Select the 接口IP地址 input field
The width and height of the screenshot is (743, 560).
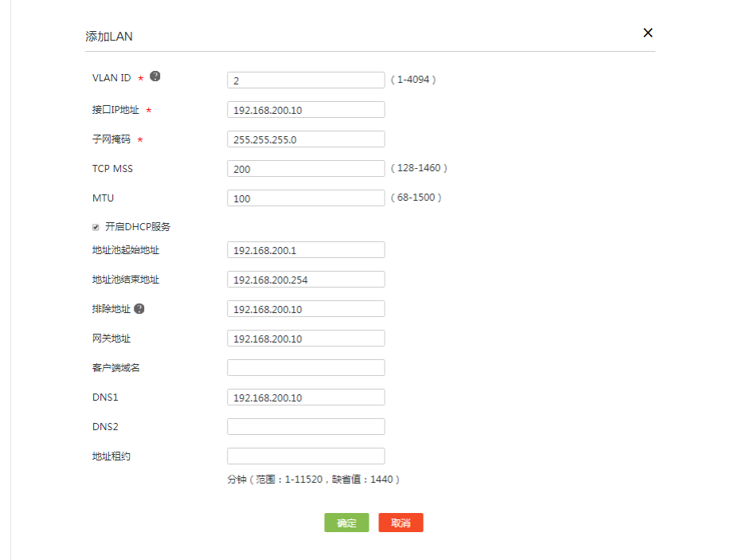pos(306,110)
